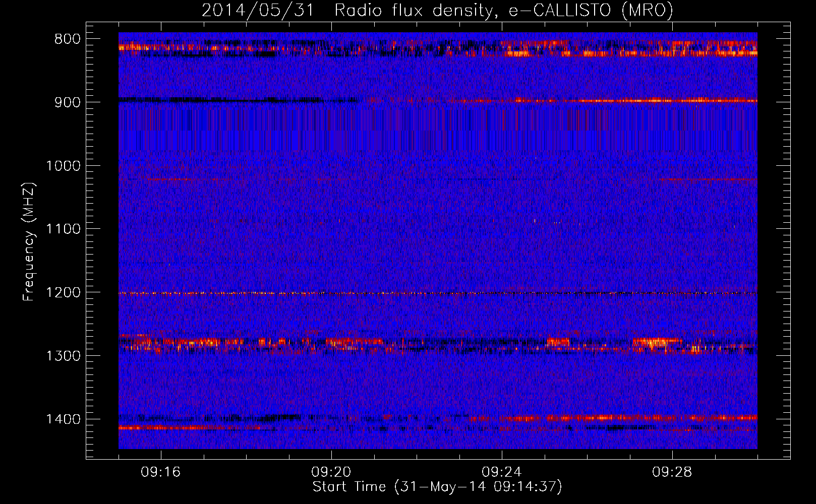The height and width of the screenshot is (504, 816).
Task: Click the '09:20' time axis label
Action: point(331,472)
